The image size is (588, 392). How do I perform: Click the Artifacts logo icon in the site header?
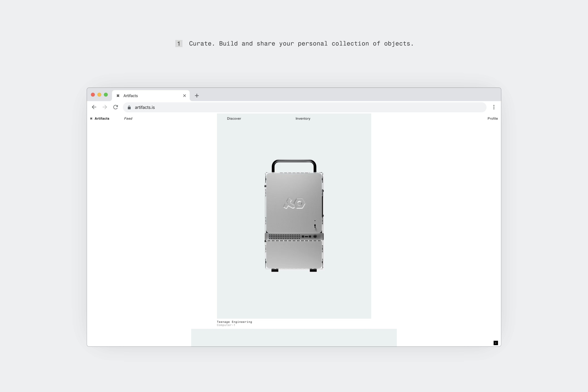click(x=91, y=119)
